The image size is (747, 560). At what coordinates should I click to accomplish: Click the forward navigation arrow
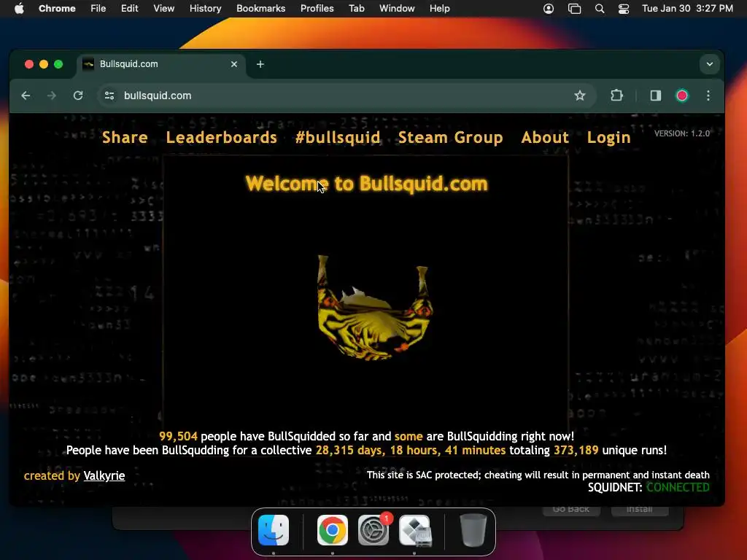(52, 96)
